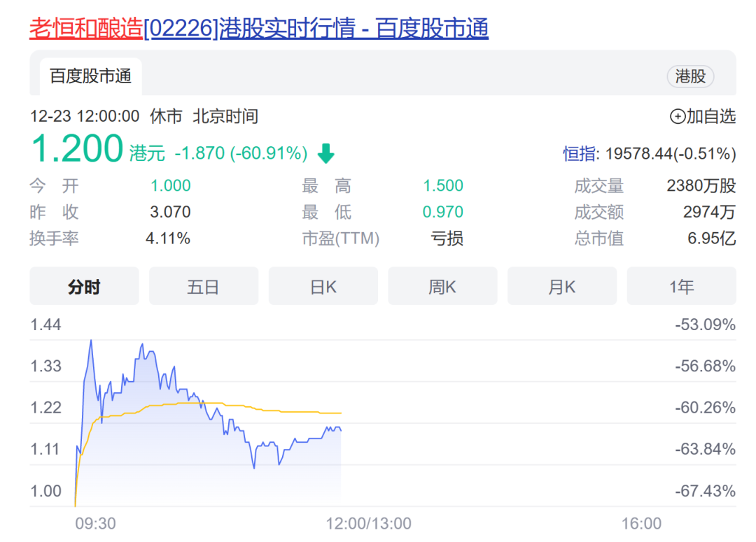Screen dimensions: 756x542
Task: Click the 市盈(TTM) value 亏损
Action: point(447,238)
